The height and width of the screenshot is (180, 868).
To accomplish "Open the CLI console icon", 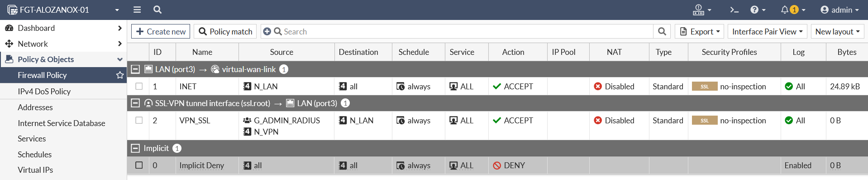I will click(x=734, y=10).
